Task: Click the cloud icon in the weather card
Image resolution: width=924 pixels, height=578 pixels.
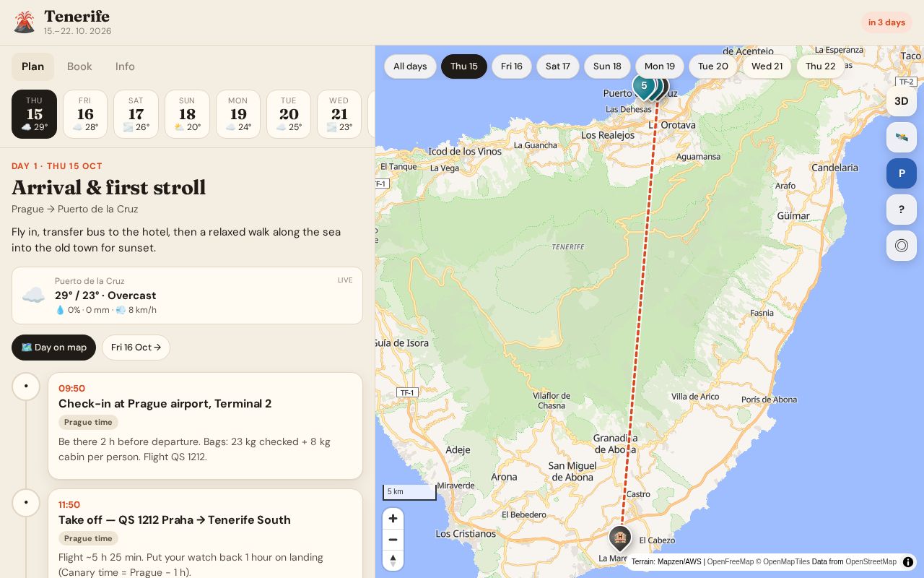Action: [x=33, y=296]
